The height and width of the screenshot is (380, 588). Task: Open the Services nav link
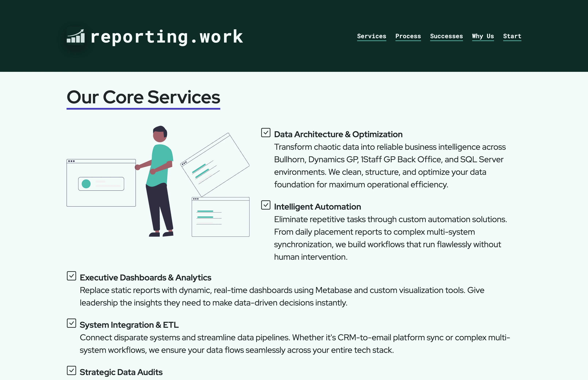tap(371, 36)
